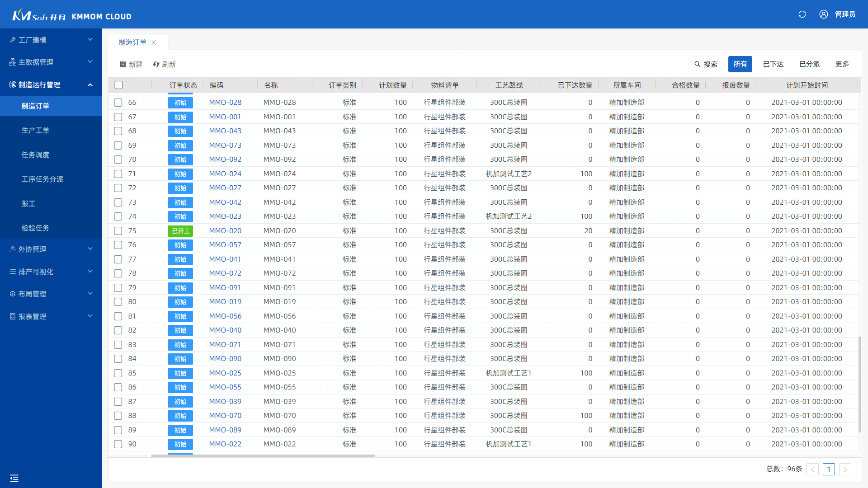This screenshot has width=868, height=488.
Task: Click the search magnifier icon
Action: 698,64
